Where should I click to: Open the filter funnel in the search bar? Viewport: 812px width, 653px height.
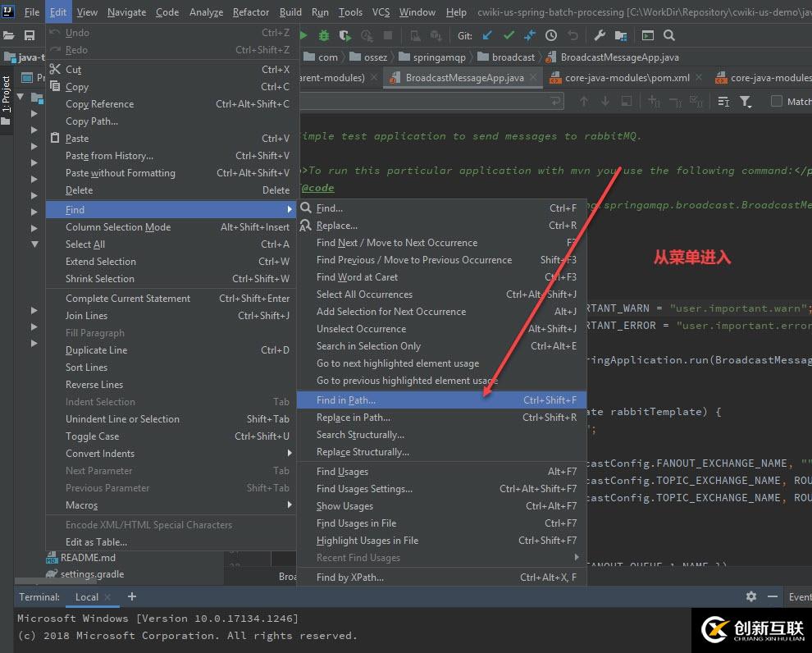[x=745, y=99]
